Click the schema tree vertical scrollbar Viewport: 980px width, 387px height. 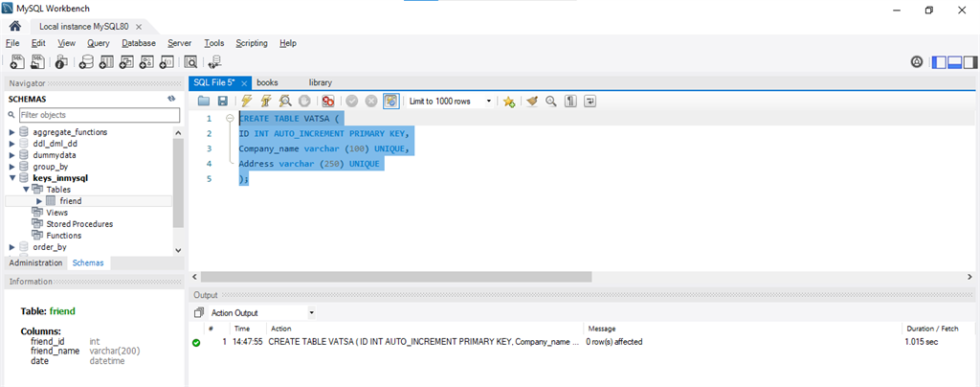[x=178, y=183]
